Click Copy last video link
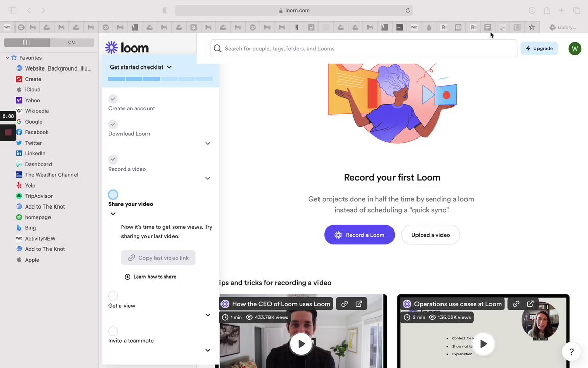The image size is (588, 368). coord(158,258)
